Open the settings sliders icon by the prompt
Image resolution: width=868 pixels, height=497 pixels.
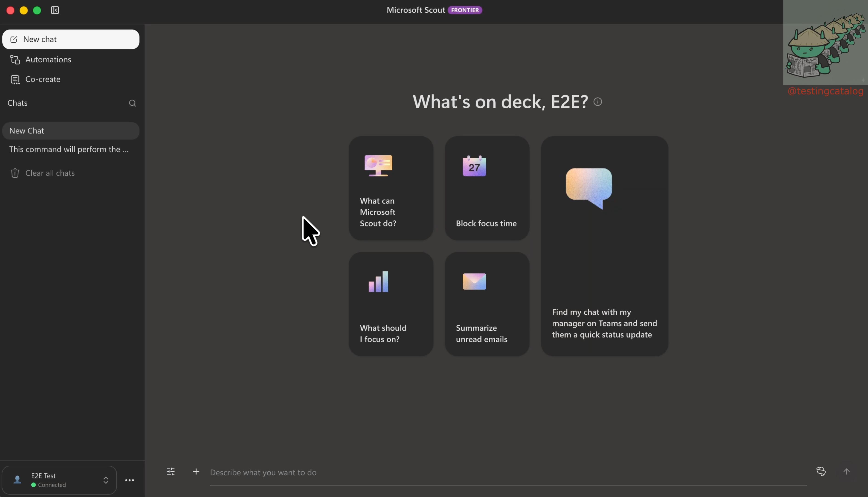171,472
